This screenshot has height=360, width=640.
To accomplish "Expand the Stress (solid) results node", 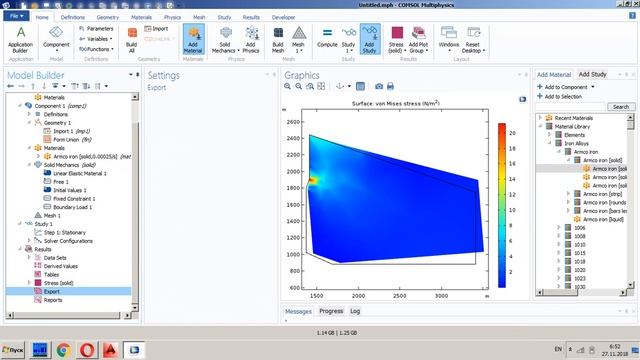I will click(x=29, y=283).
